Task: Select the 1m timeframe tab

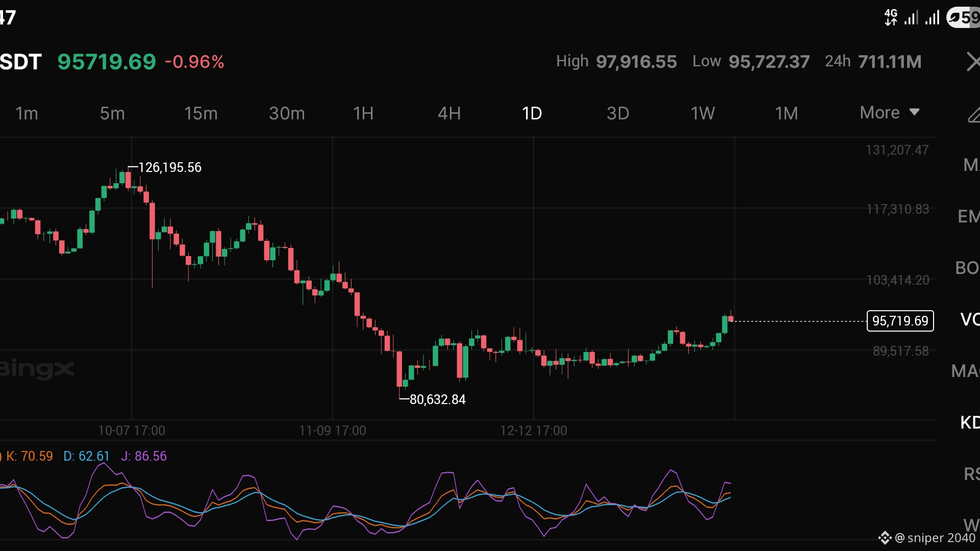Action: click(27, 113)
